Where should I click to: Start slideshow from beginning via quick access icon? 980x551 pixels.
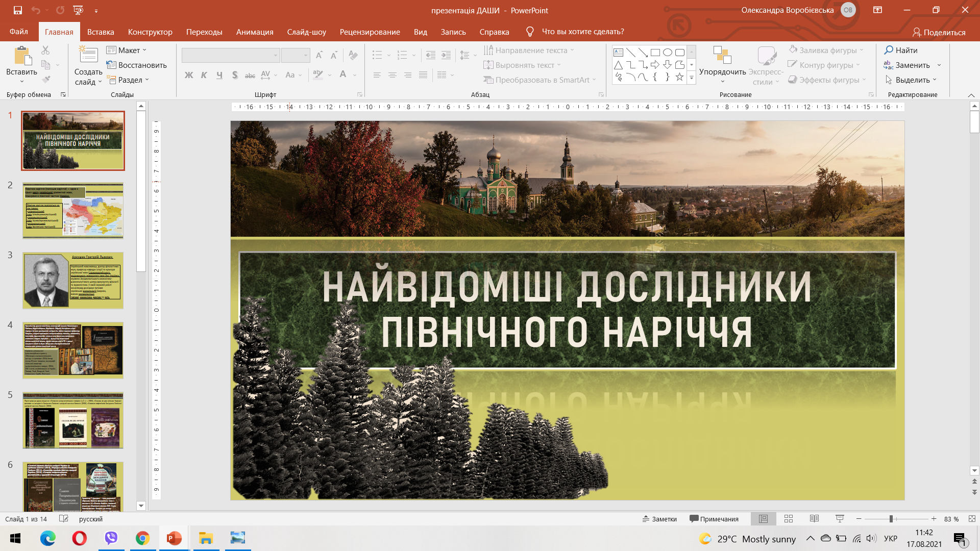pyautogui.click(x=78, y=10)
